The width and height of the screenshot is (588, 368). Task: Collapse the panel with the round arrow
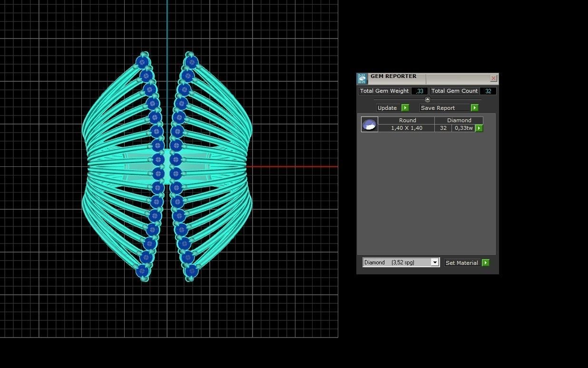[427, 99]
